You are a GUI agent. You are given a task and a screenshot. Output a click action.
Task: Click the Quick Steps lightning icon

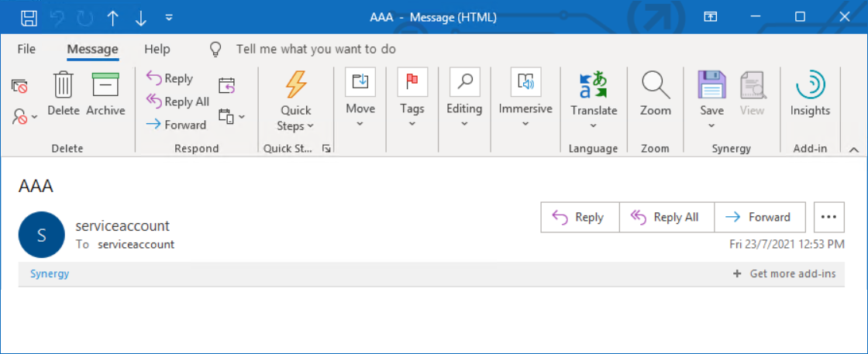tap(295, 84)
